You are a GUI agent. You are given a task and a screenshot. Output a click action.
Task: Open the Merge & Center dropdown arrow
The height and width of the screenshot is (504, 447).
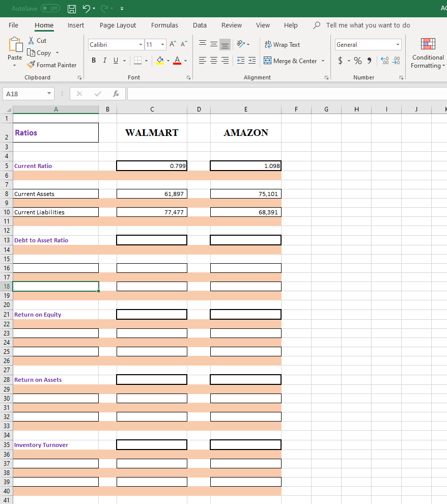(323, 61)
